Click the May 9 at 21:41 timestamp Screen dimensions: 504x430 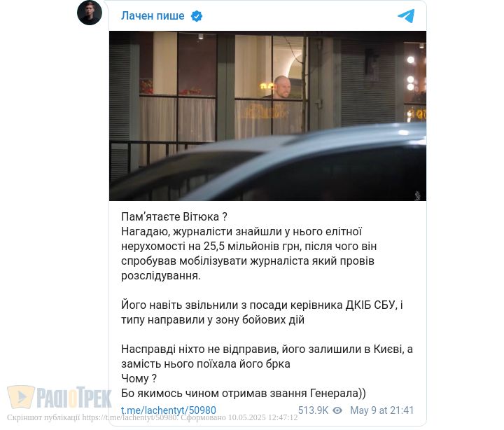381,410
